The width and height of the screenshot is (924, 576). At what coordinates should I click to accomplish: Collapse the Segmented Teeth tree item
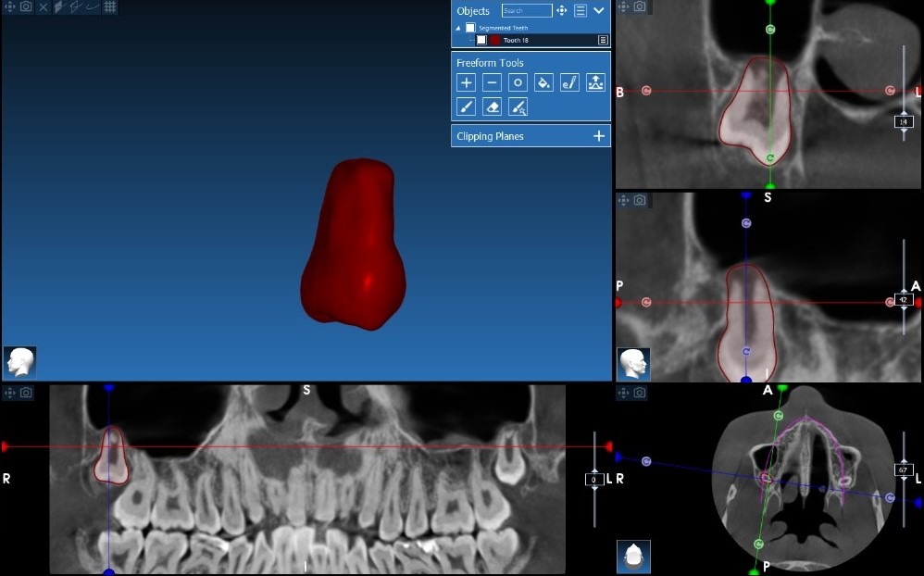click(x=457, y=28)
